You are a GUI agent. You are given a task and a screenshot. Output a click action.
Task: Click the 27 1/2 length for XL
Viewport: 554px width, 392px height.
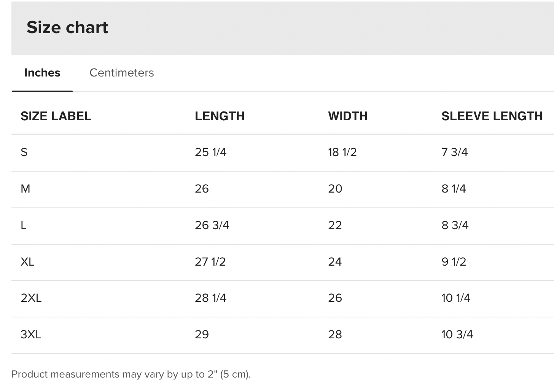(210, 262)
